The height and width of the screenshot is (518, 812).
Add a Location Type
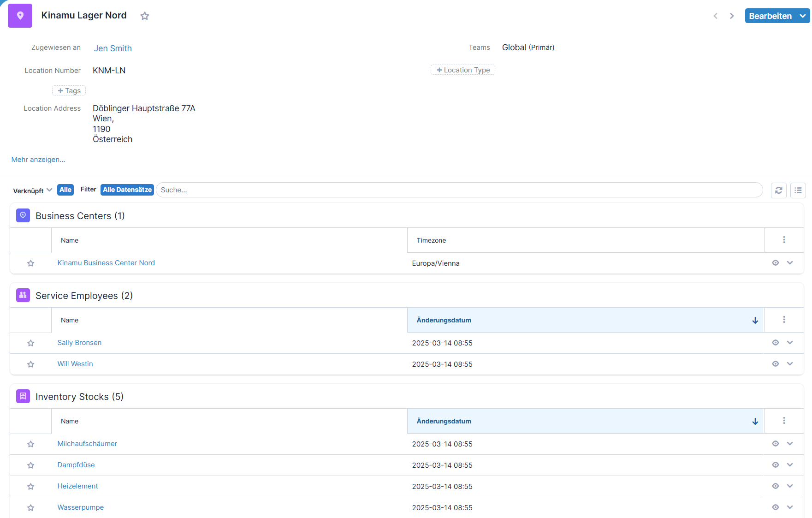click(463, 70)
